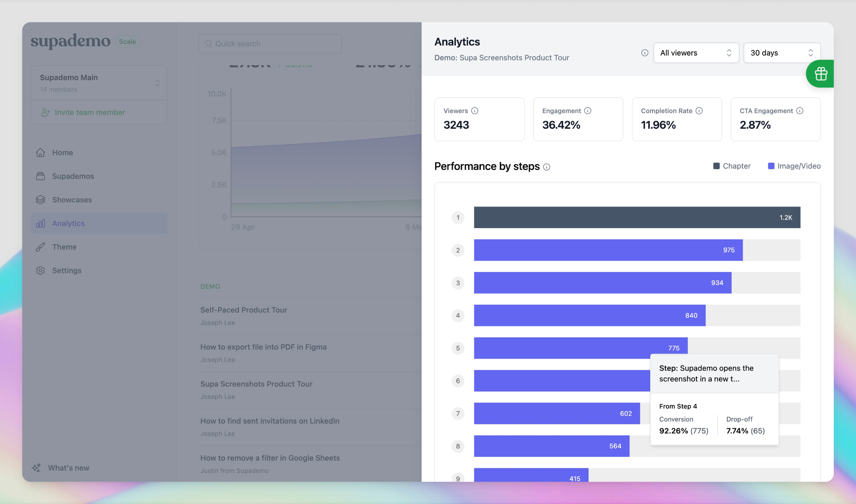The image size is (856, 504).
Task: Click the DEMO column header
Action: click(x=210, y=287)
